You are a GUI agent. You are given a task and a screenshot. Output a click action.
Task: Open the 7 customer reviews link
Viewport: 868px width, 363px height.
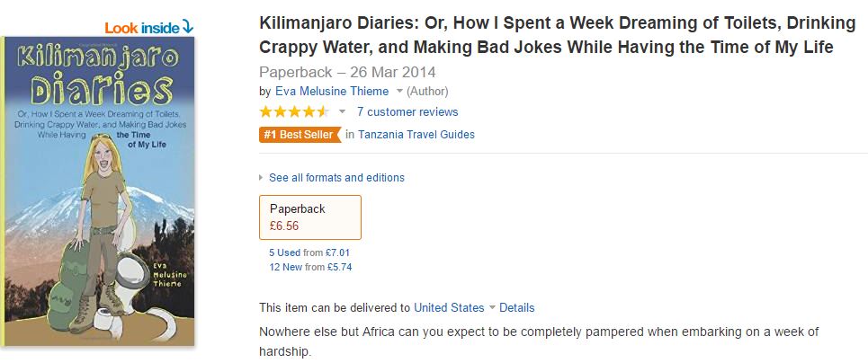(407, 112)
